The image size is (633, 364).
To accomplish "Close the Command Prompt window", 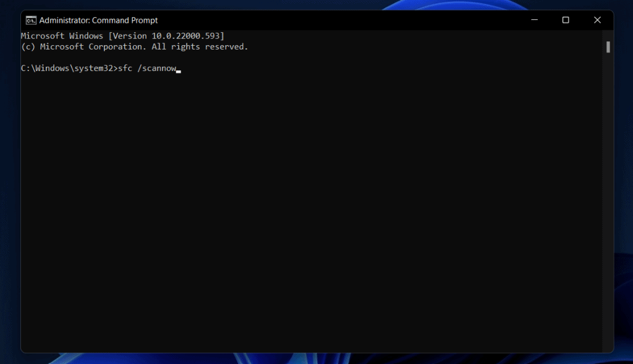I will 597,20.
